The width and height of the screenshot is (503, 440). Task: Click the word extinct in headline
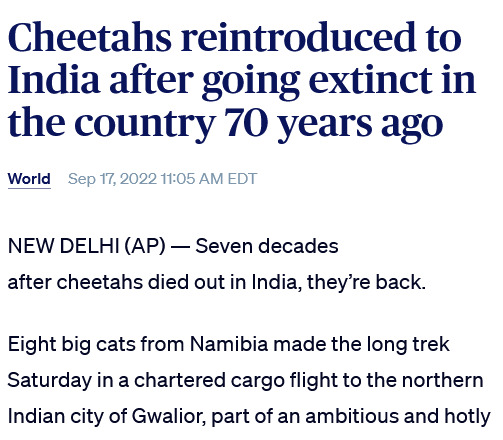(x=370, y=79)
